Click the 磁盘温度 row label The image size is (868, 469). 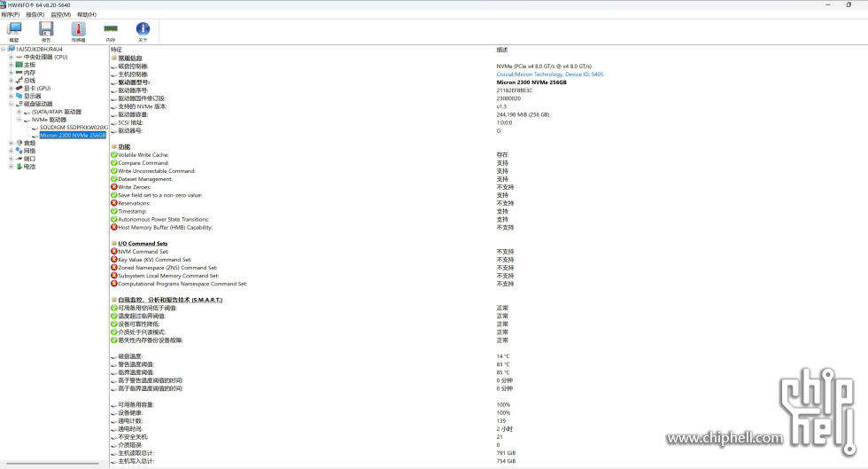pyautogui.click(x=130, y=356)
